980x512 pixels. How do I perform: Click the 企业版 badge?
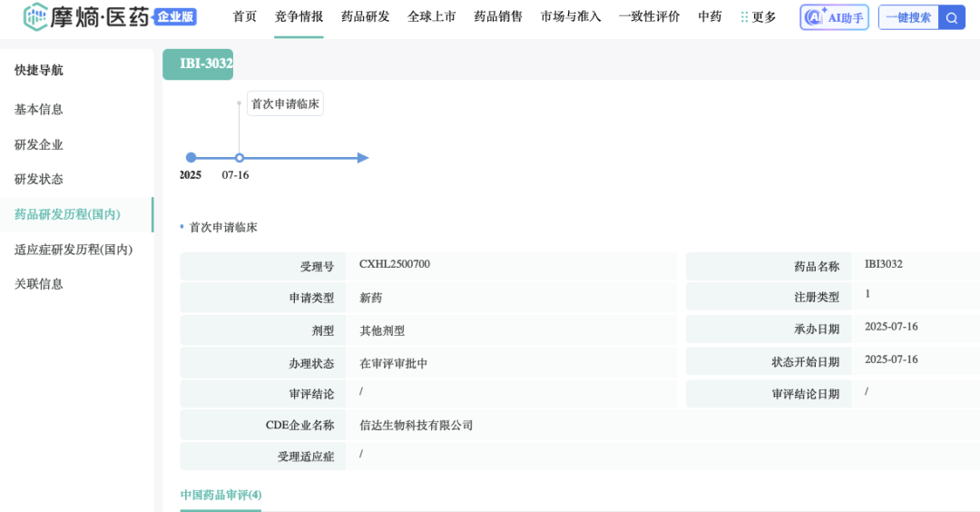[x=176, y=17]
